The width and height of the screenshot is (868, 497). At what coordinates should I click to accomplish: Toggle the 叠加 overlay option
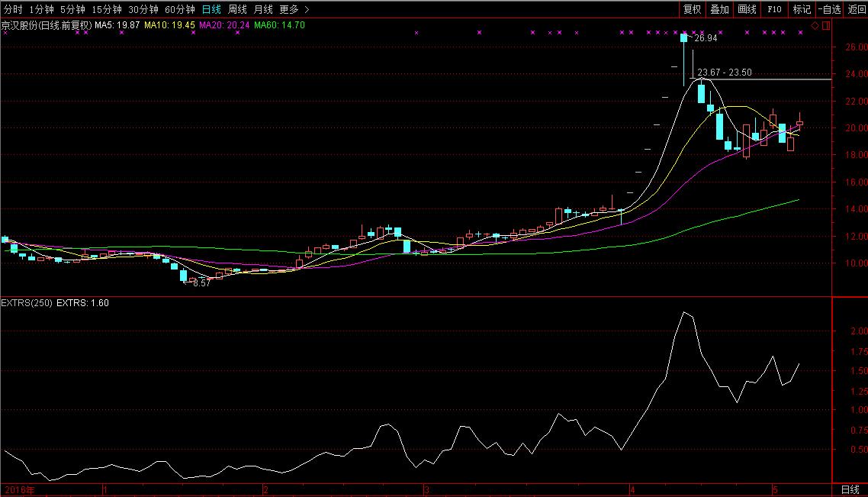[719, 9]
